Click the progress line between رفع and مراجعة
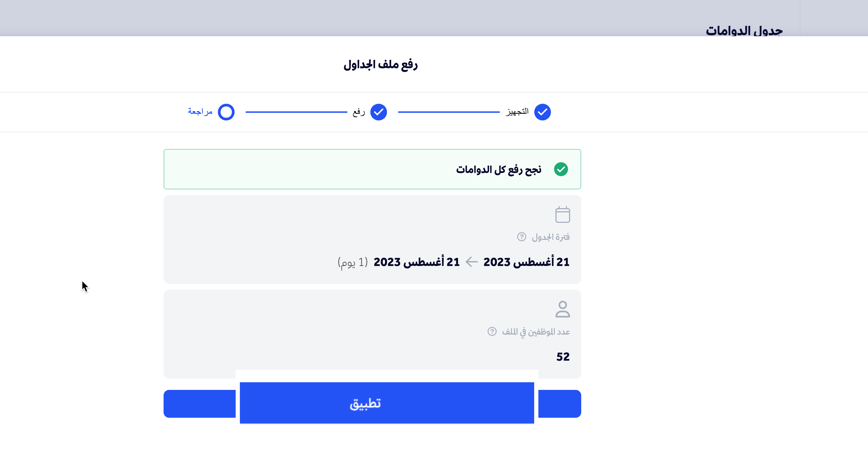 point(296,112)
